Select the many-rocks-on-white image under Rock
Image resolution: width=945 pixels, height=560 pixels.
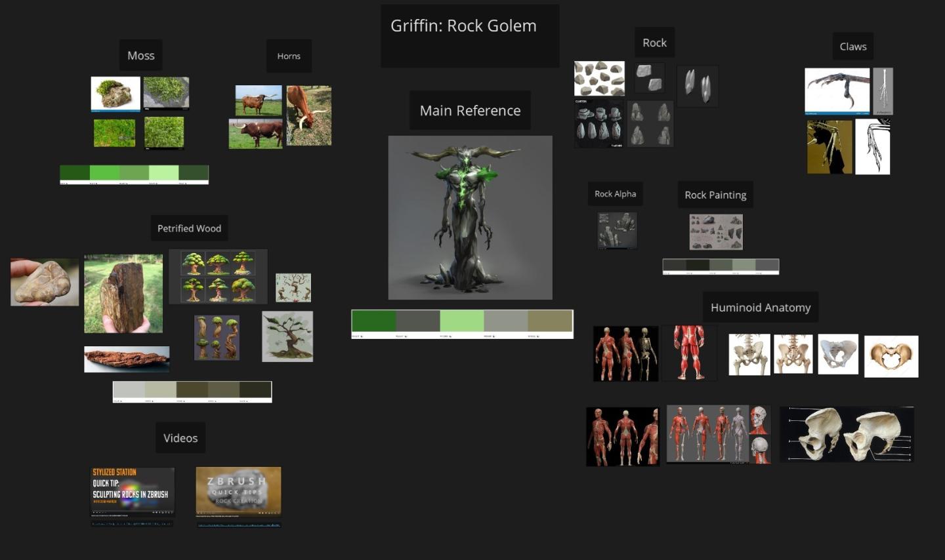point(599,79)
